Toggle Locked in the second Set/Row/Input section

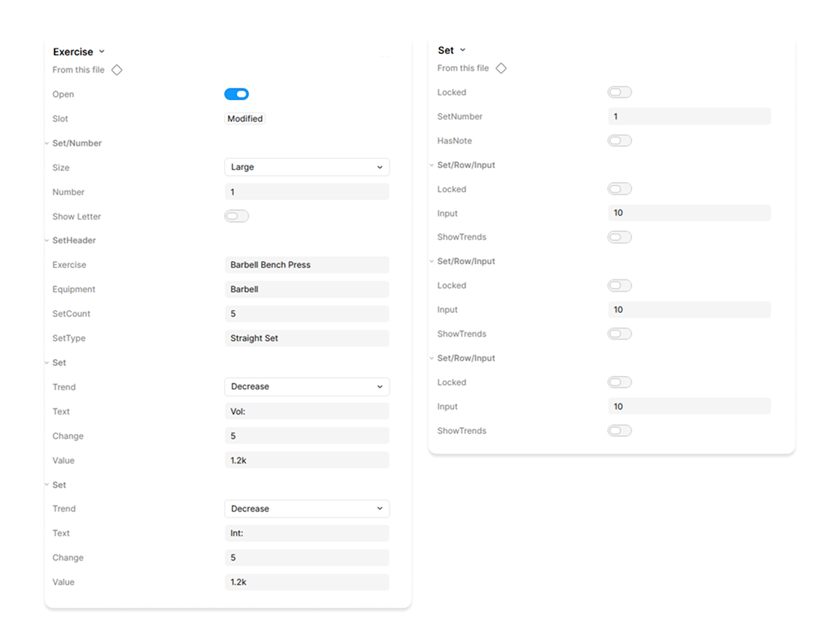[x=619, y=286]
